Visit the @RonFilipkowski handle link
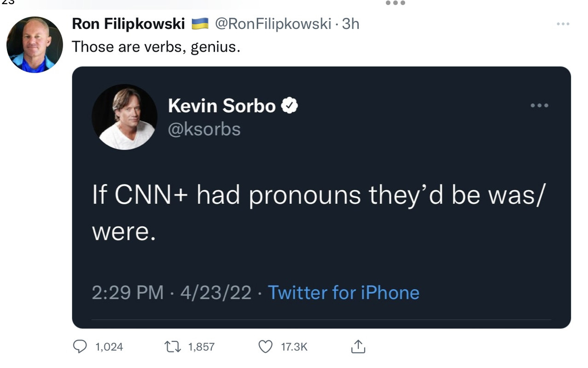The image size is (588, 368). click(x=273, y=24)
